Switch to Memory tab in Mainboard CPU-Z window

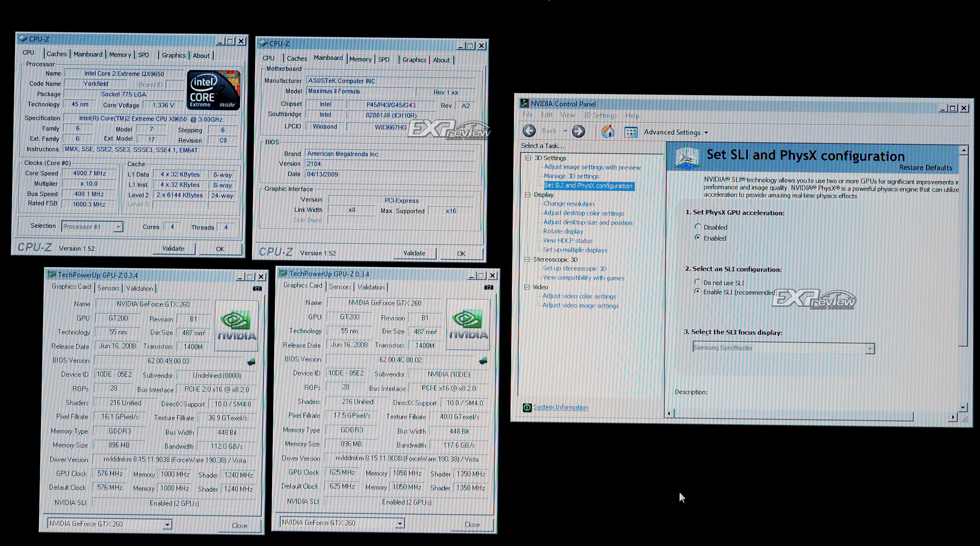[x=360, y=59]
